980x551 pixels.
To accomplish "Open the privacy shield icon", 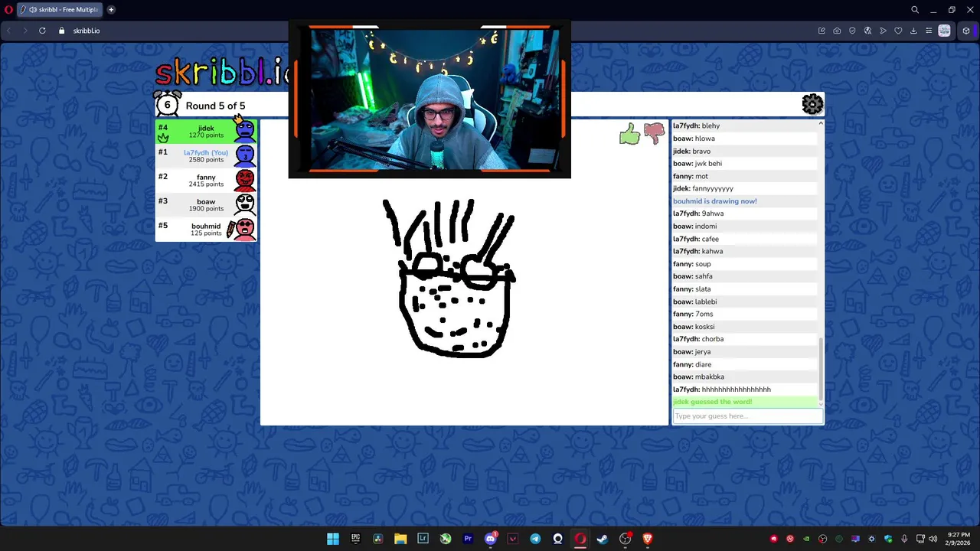I will (852, 31).
